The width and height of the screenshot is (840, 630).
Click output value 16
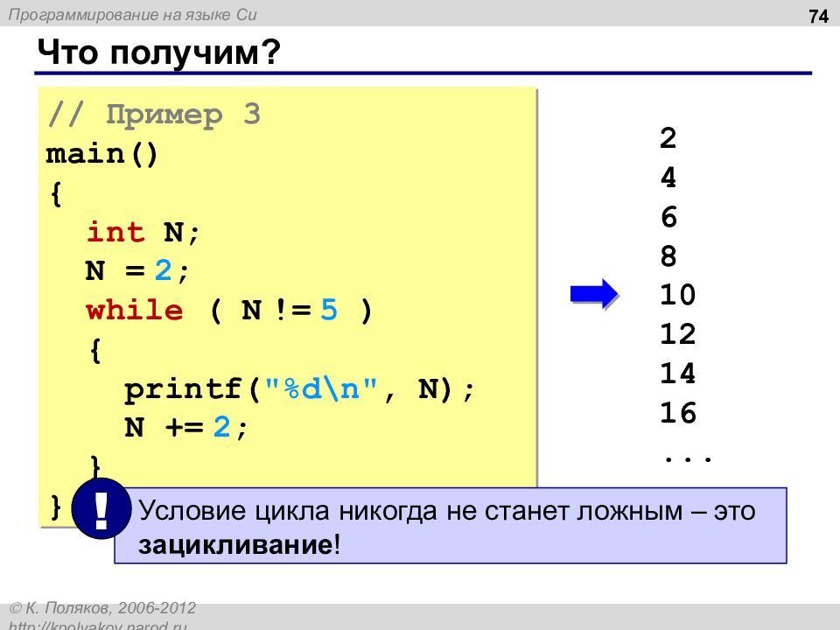click(677, 412)
